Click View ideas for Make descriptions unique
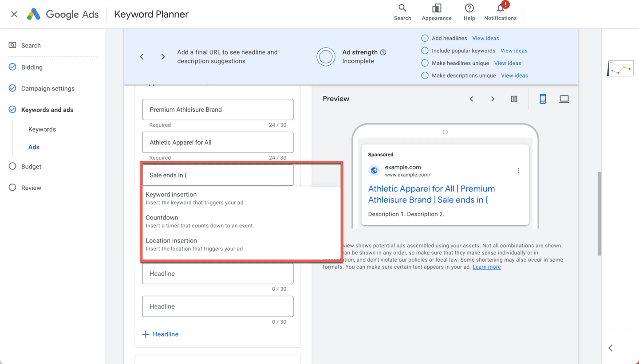 514,75
